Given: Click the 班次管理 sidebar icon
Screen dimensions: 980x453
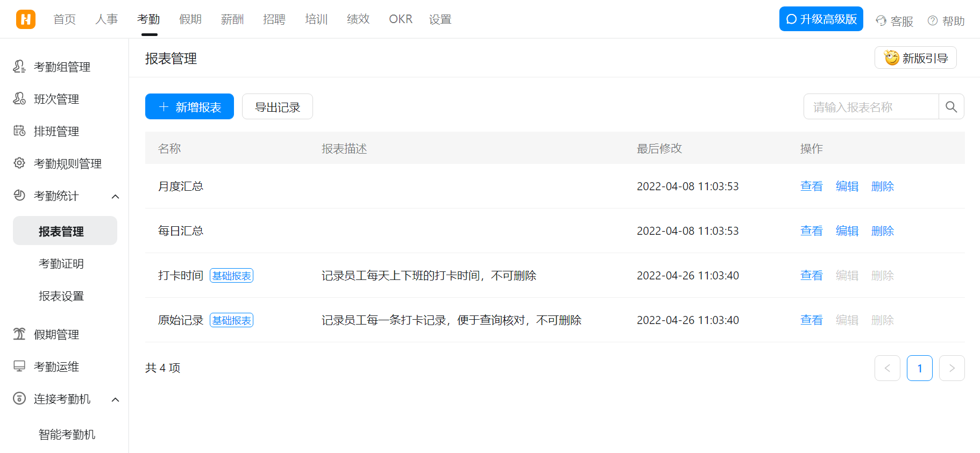Looking at the screenshot, I should (x=19, y=99).
